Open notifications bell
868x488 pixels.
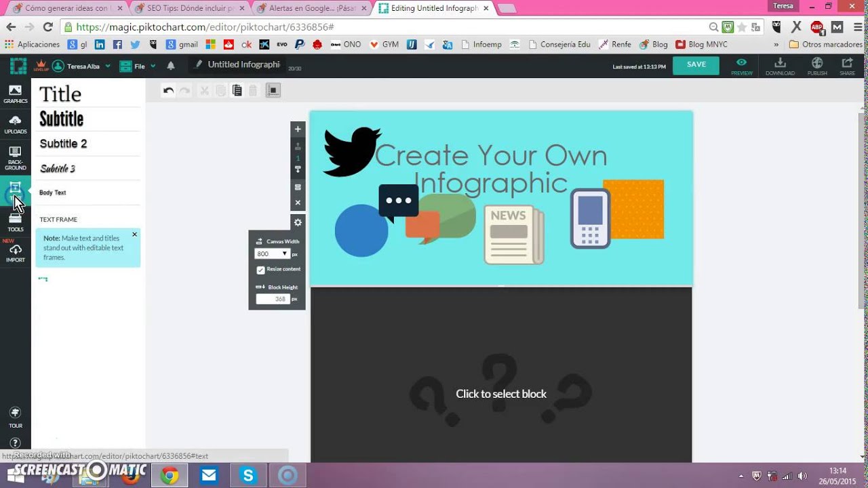(x=171, y=66)
